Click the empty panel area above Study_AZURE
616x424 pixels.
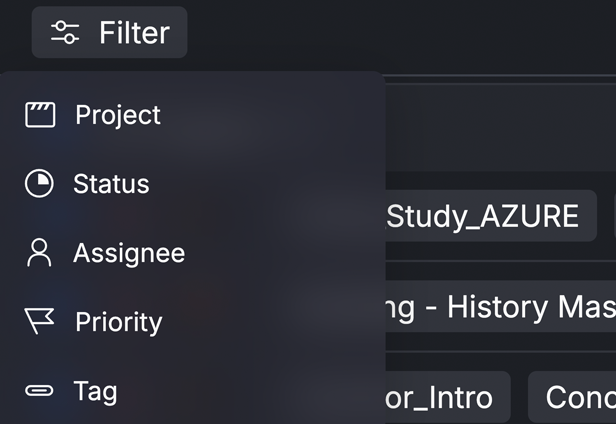(x=501, y=128)
